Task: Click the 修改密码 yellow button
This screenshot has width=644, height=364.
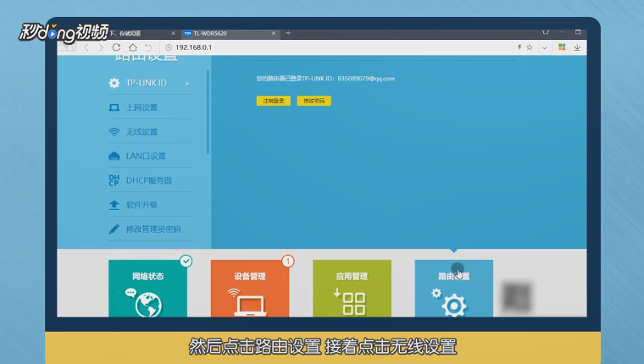Action: 314,101
